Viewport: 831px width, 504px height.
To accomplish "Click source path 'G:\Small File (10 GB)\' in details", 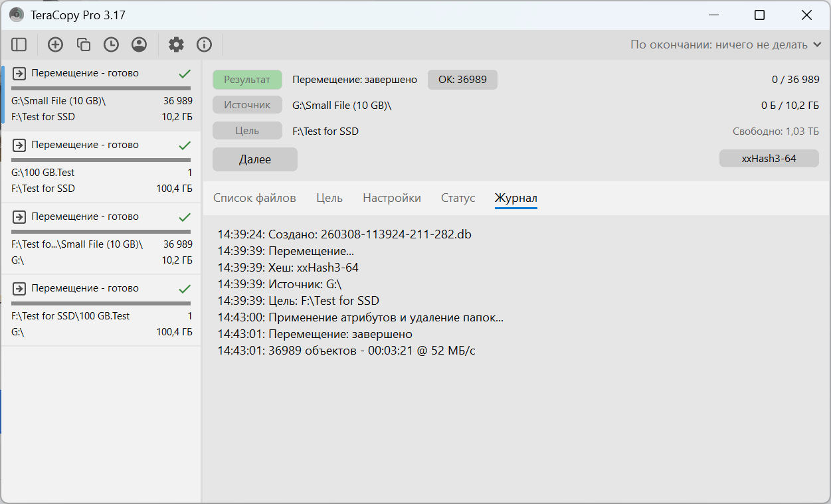I will click(x=342, y=106).
